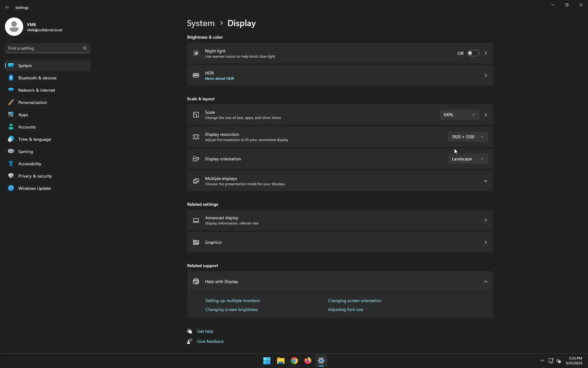Image resolution: width=588 pixels, height=368 pixels.
Task: Open the Scale percentage dropdown
Action: tap(459, 115)
